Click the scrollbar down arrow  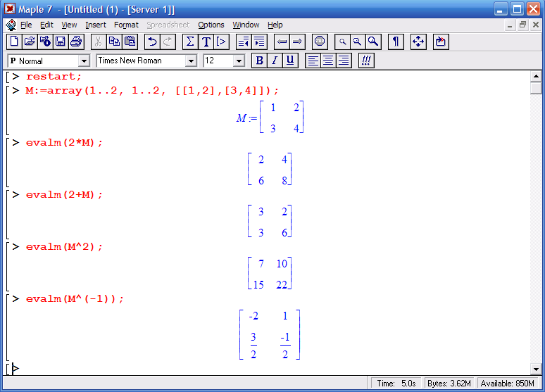pos(536,369)
